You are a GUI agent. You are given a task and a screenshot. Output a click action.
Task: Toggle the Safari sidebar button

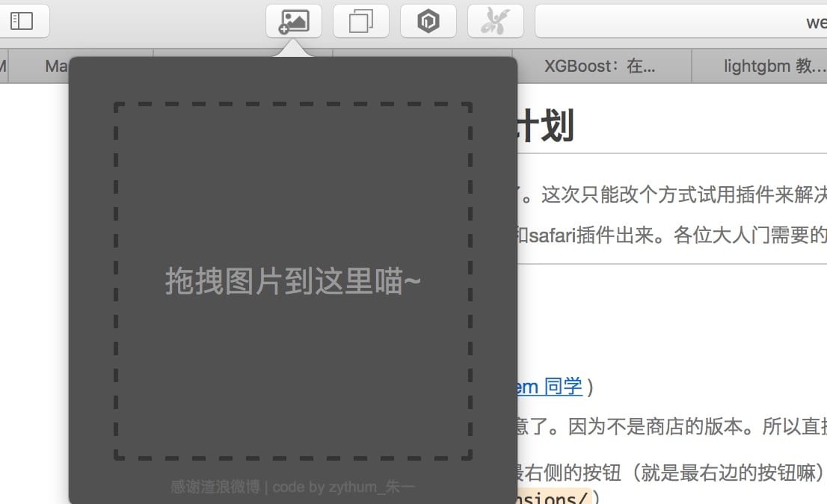[x=22, y=21]
